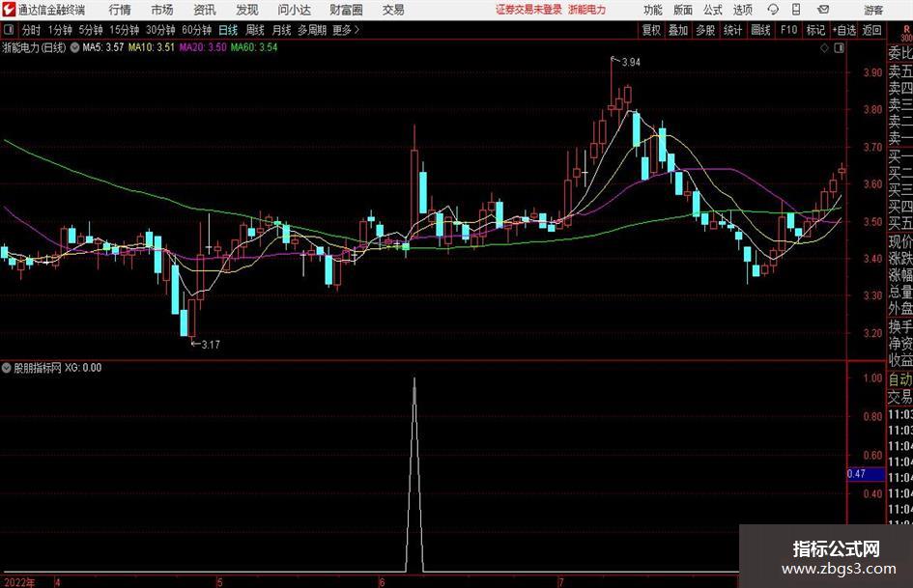Click the blue 0.47 value marker on axis

(866, 474)
